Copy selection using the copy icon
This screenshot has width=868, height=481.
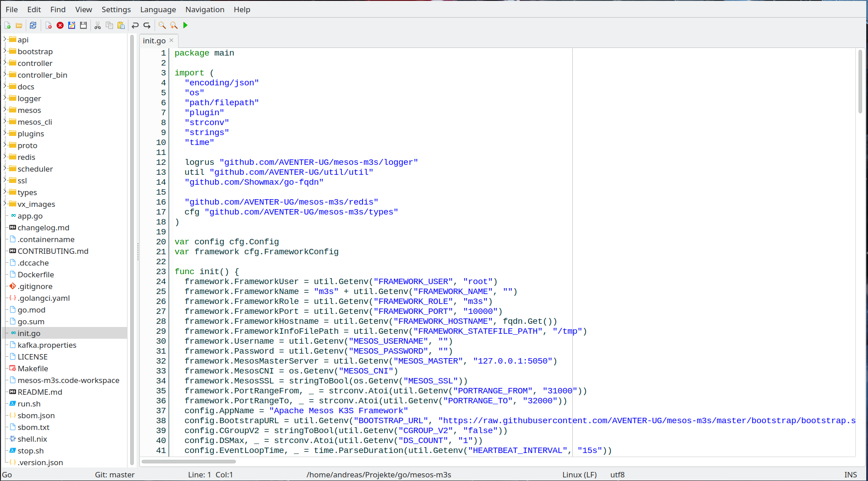(x=109, y=26)
